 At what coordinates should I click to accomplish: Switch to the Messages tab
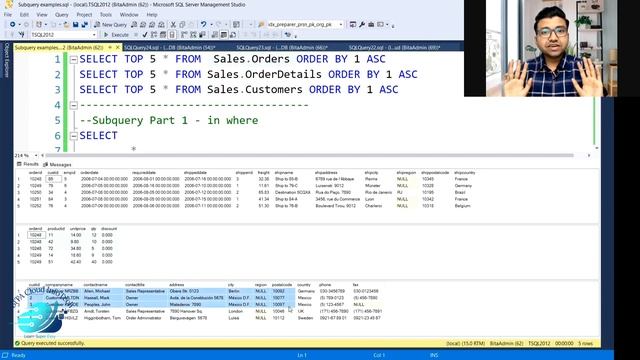[x=57, y=164]
